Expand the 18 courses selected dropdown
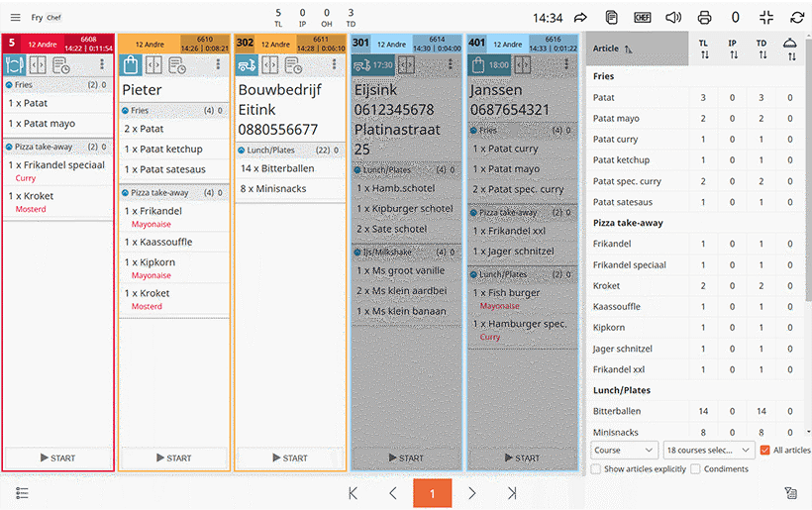Screen dimensions: 812x510 (709, 451)
